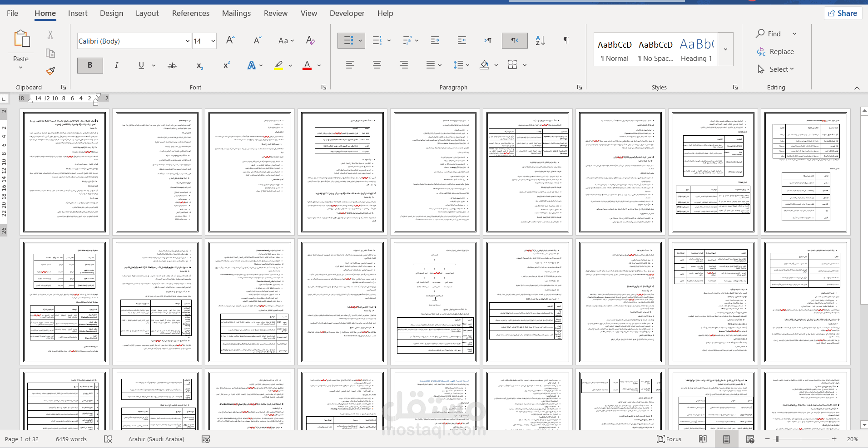Click the Numbering list icon

pos(377,40)
